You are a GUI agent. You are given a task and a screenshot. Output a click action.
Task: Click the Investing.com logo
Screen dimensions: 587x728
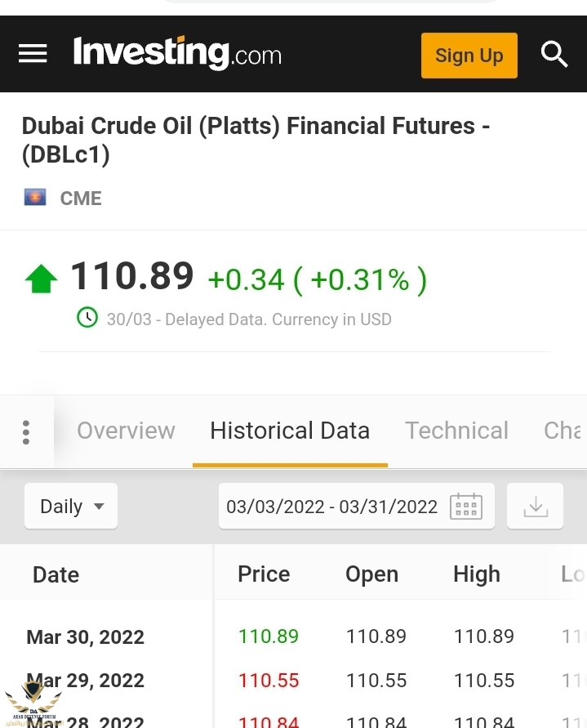(177, 54)
